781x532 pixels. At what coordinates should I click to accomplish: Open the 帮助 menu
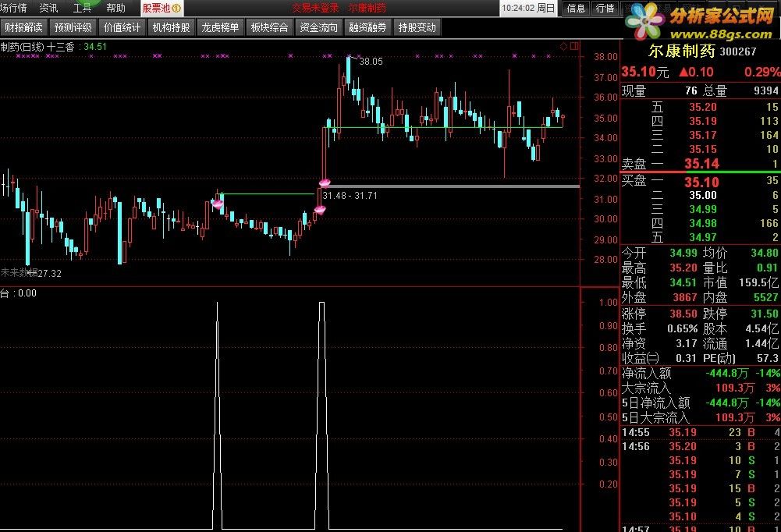click(x=116, y=8)
